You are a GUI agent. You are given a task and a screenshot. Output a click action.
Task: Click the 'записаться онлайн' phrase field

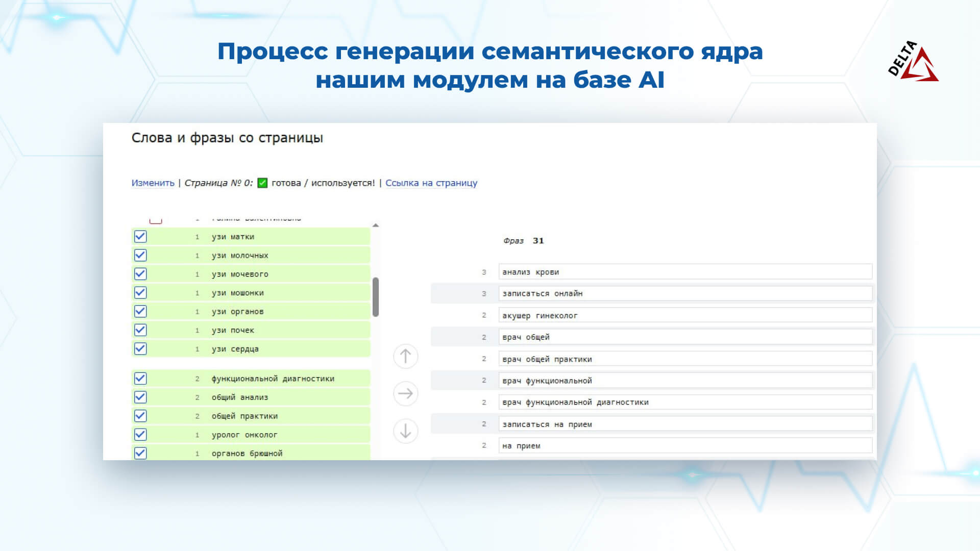pyautogui.click(x=685, y=293)
